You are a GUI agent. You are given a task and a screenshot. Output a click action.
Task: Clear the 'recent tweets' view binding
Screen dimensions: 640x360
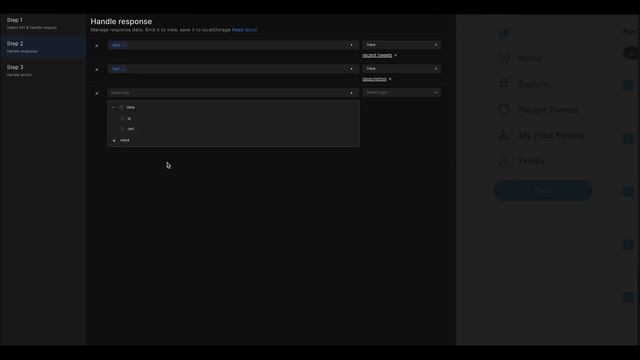point(396,55)
